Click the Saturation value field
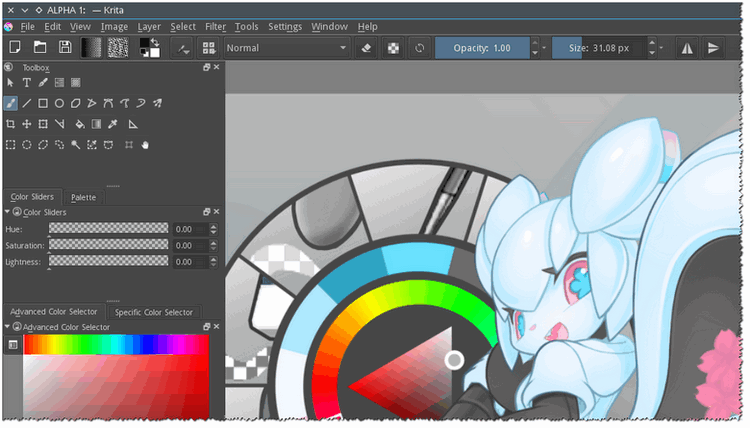This screenshot has height=428, width=750. coord(189,245)
